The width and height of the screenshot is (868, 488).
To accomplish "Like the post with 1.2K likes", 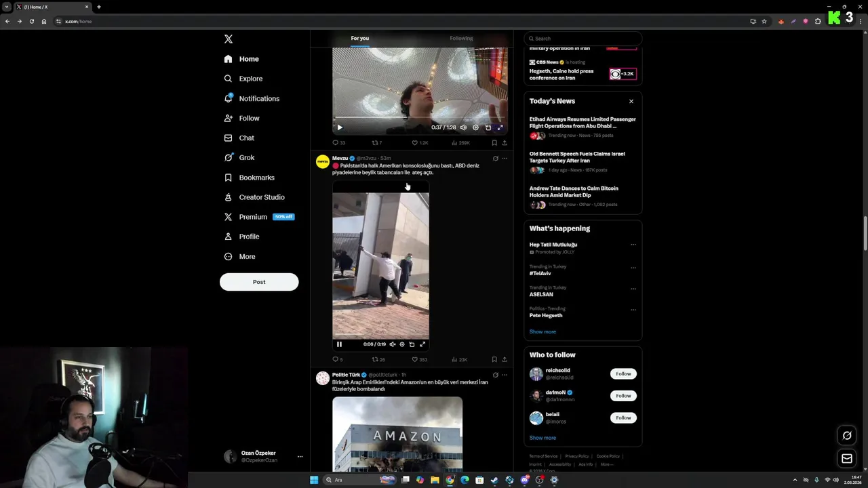I will [x=420, y=143].
